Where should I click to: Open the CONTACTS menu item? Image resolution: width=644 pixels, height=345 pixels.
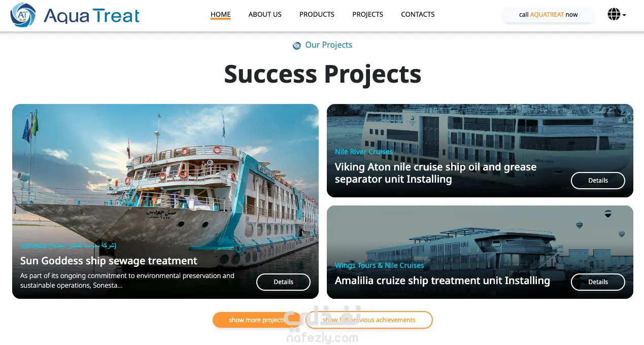[x=418, y=14]
